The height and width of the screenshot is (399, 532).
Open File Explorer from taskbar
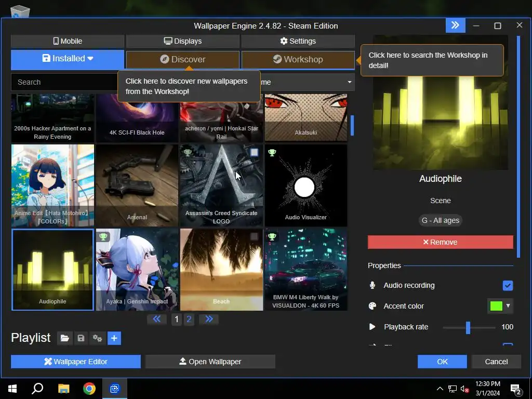pyautogui.click(x=63, y=389)
